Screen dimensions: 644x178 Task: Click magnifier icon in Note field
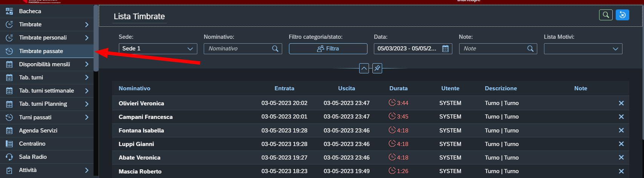pos(530,49)
